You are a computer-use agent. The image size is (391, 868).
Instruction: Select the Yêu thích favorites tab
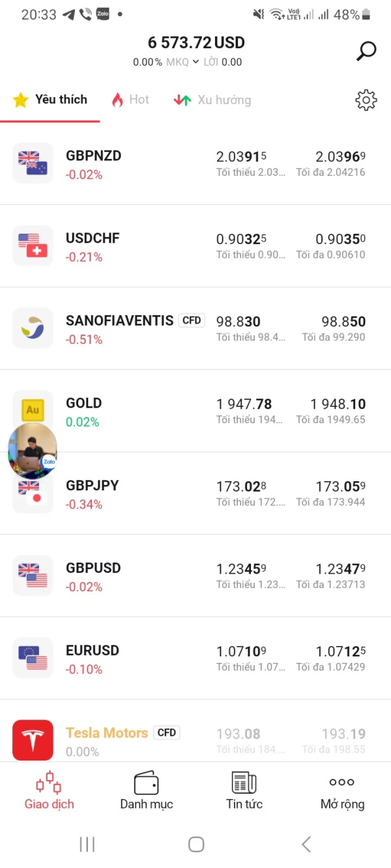coord(50,100)
